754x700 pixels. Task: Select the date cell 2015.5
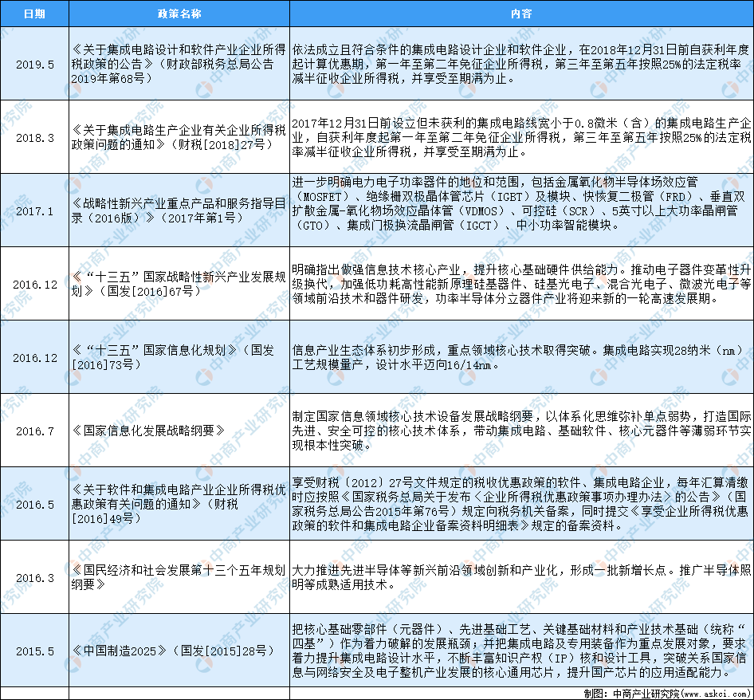point(34,651)
